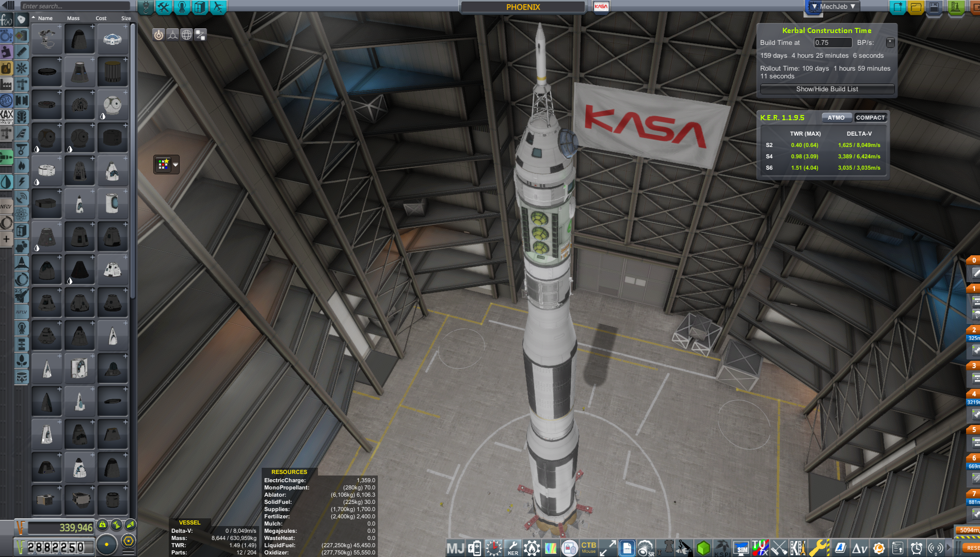Toggle the Z offset tool button

click(x=200, y=35)
